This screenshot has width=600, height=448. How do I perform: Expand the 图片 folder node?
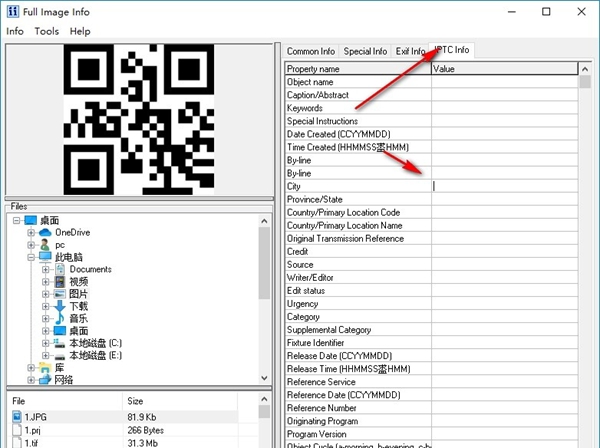click(46, 294)
